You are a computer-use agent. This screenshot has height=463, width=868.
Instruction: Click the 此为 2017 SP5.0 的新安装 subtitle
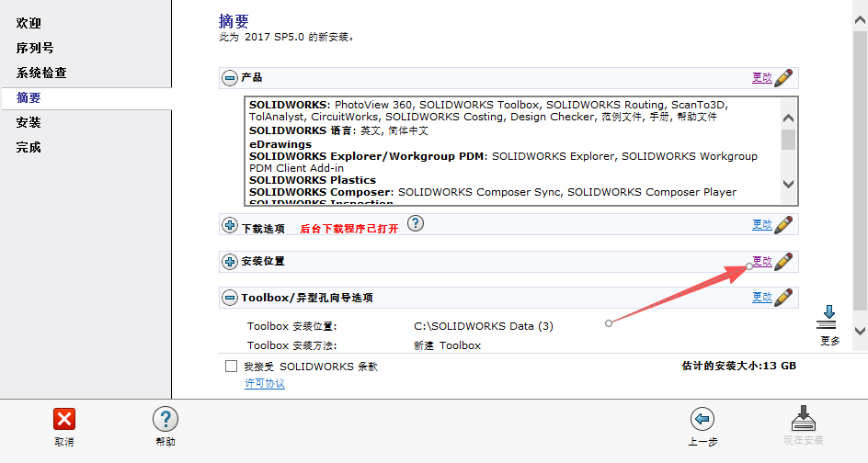(x=286, y=37)
